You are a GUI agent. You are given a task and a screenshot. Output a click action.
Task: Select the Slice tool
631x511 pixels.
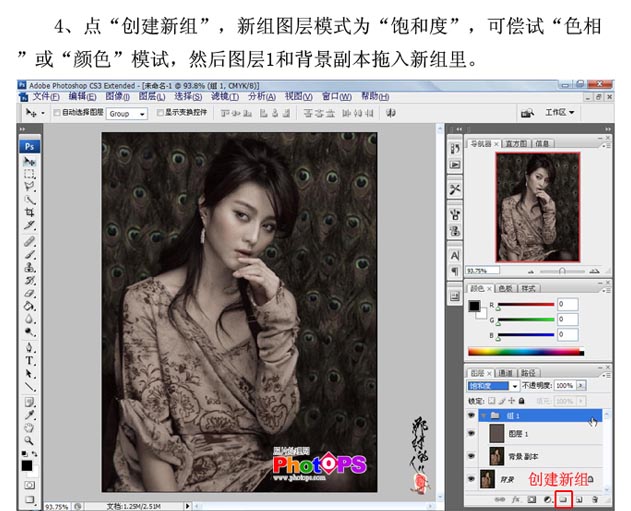tap(29, 225)
